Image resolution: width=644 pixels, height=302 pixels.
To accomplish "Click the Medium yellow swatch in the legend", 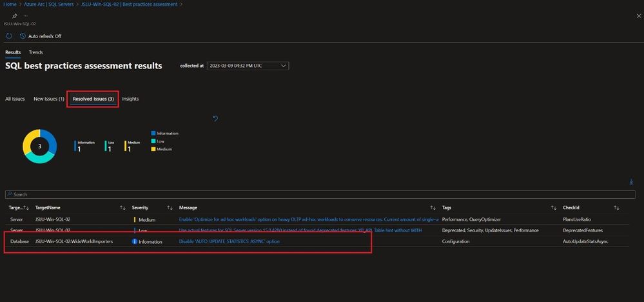I will [x=153, y=148].
